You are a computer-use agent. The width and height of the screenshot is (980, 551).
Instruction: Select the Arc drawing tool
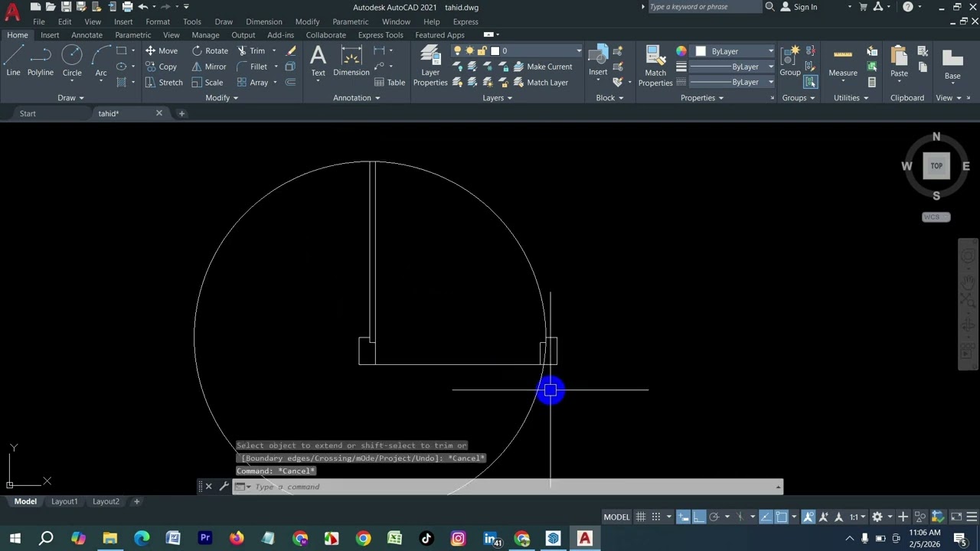tap(101, 61)
